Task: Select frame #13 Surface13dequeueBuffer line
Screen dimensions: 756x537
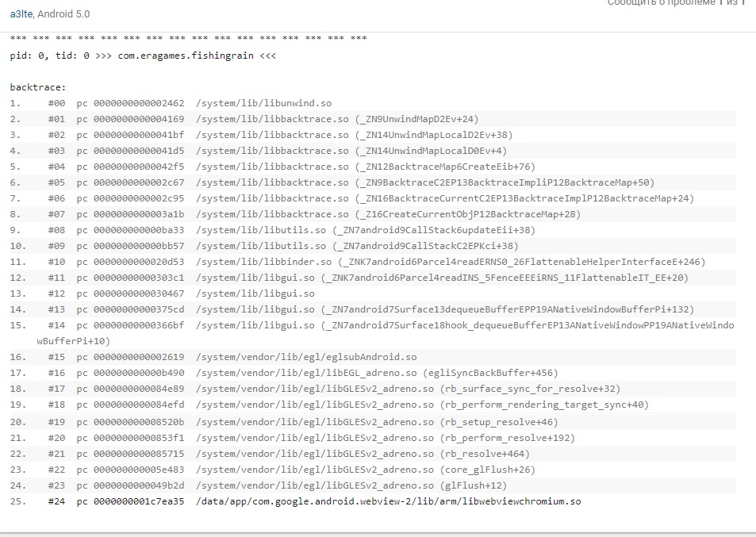Action: [373, 309]
